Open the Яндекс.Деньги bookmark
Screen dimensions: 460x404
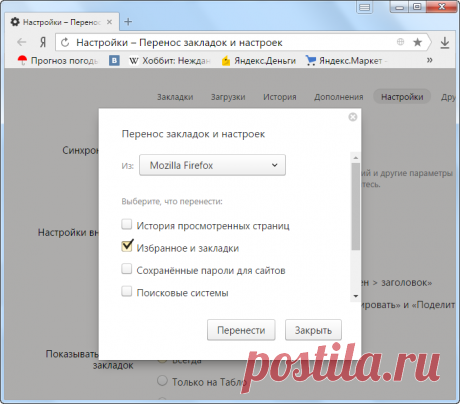pyautogui.click(x=259, y=61)
